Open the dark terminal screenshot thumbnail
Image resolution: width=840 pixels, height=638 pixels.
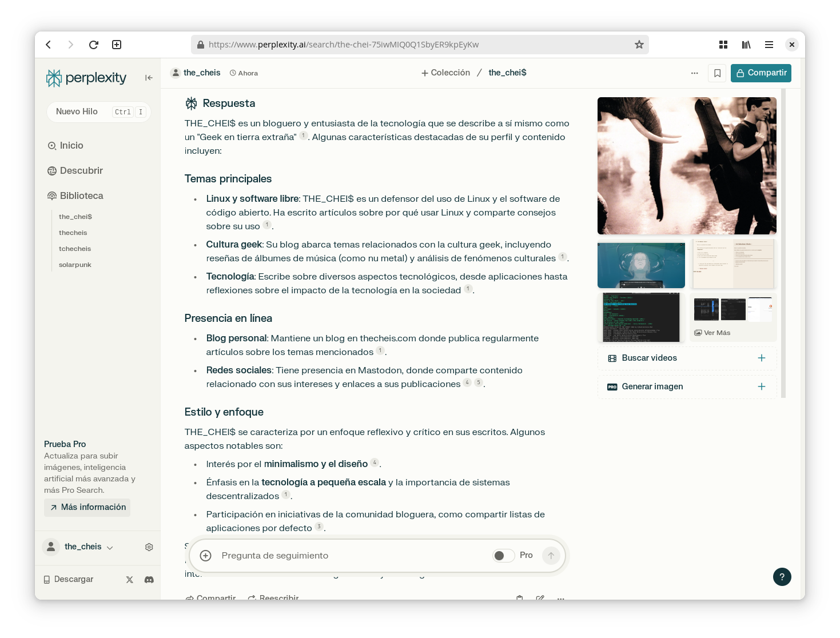click(x=641, y=317)
